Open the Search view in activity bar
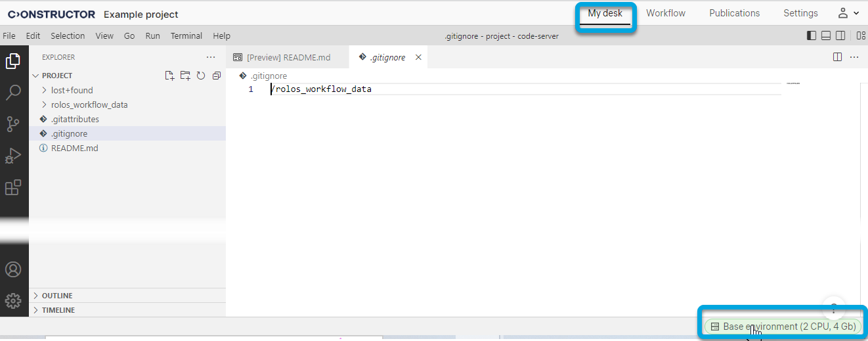This screenshot has height=341, width=868. pos(13,93)
